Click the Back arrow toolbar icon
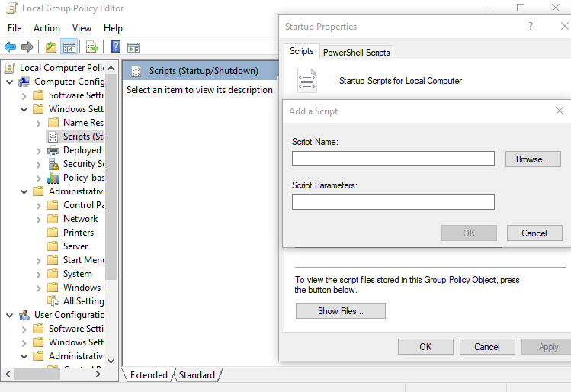Image resolution: width=571 pixels, height=392 pixels. 10,47
